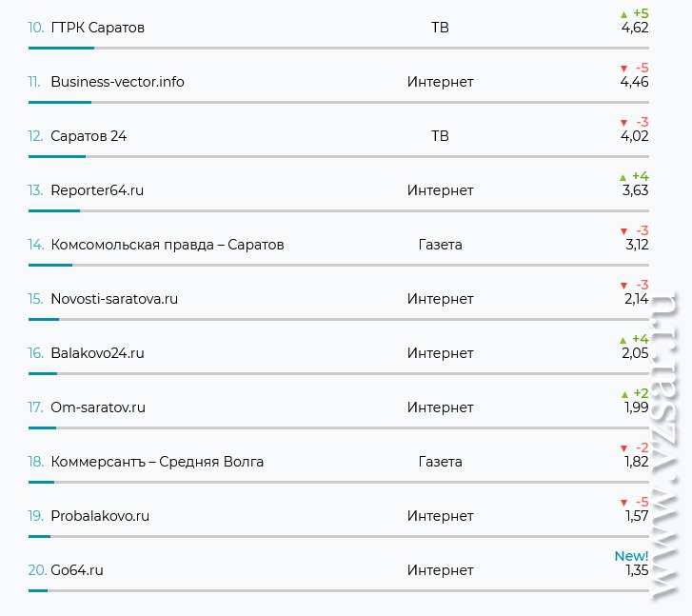Click the New! badge for Go64.ru
Viewport: 692px width, 616px height.
[631, 556]
